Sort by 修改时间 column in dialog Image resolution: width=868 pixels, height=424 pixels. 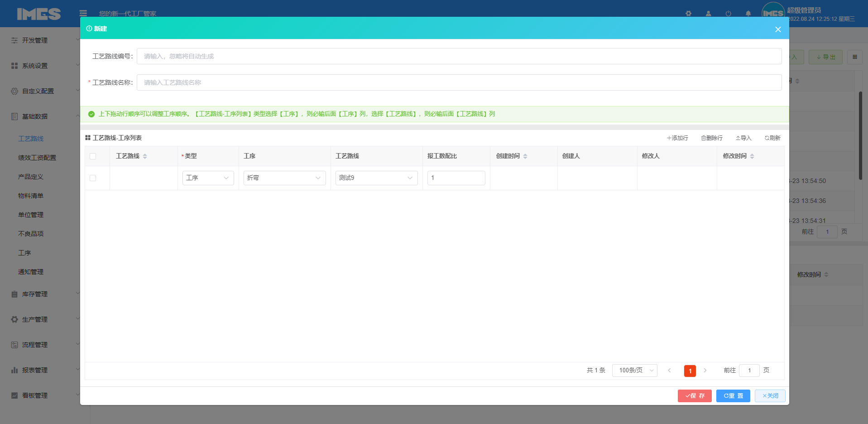tap(752, 156)
